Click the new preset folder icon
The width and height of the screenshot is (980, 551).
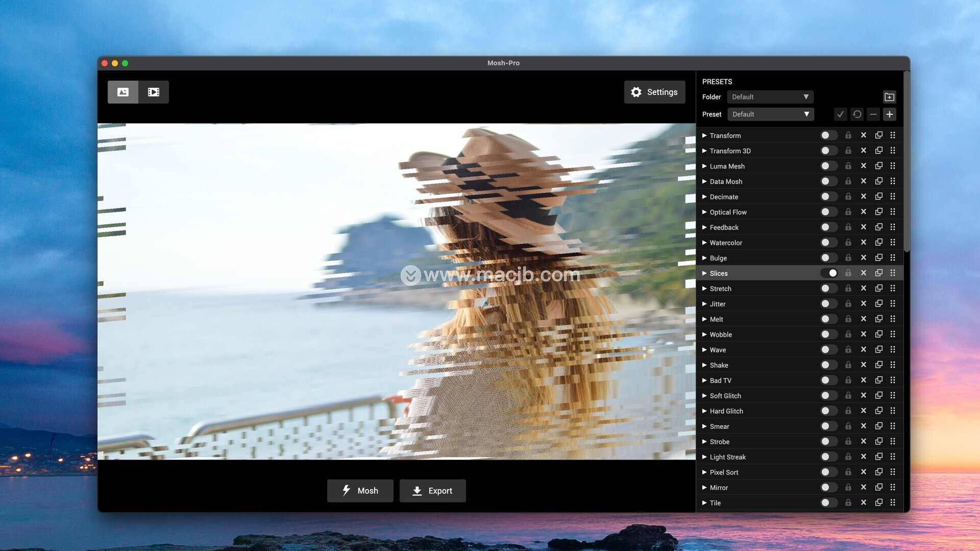point(889,97)
